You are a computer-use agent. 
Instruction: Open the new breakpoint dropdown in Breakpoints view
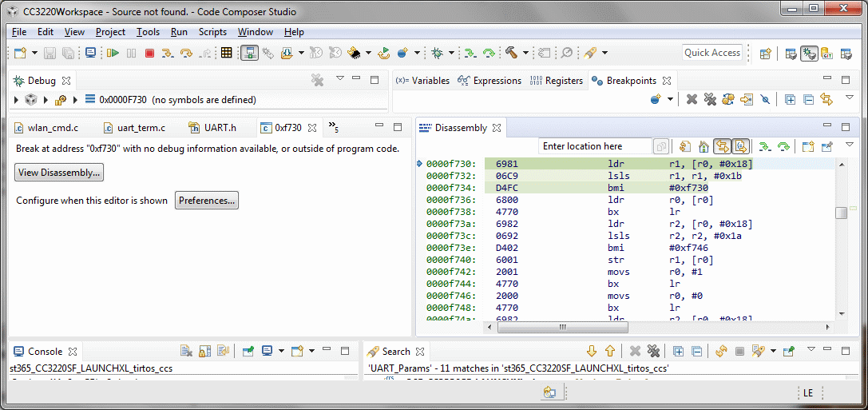[x=671, y=100]
